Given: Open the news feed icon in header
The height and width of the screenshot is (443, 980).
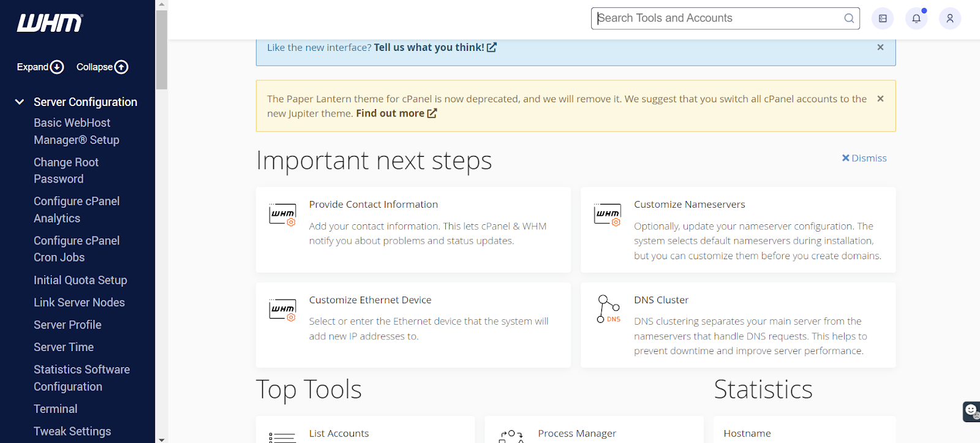Looking at the screenshot, I should pyautogui.click(x=883, y=18).
